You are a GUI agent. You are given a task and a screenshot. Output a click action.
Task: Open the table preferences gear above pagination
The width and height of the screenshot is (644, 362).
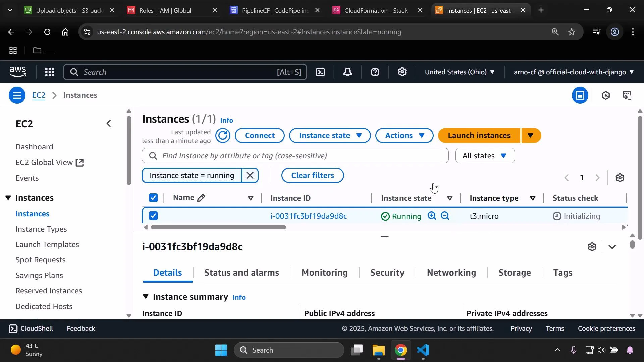click(620, 177)
